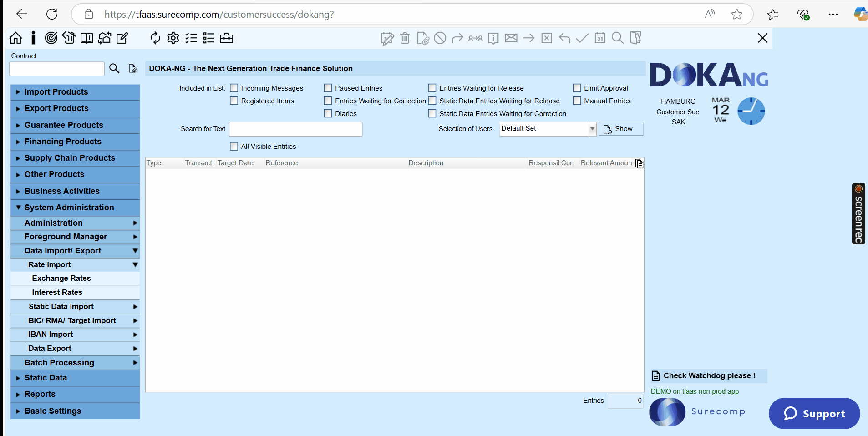Viewport: 868px width, 436px height.
Task: Click the house refresh arrows icon
Action: [x=104, y=38]
